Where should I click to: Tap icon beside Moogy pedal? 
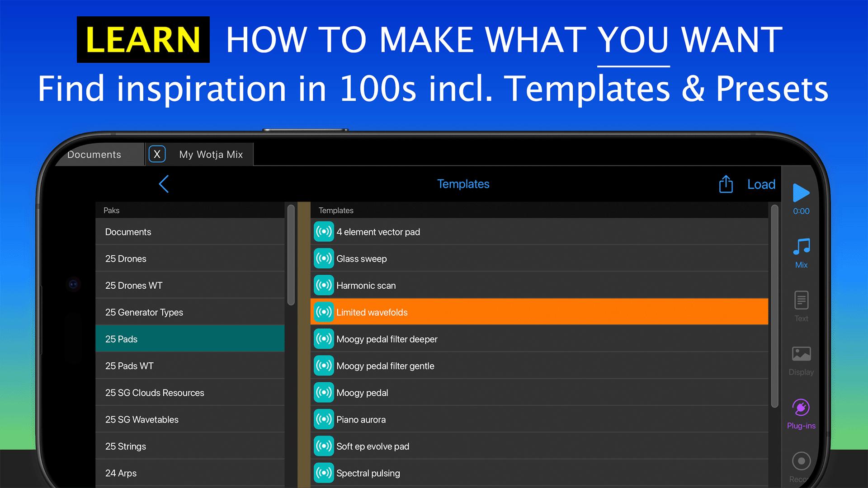[324, 392]
